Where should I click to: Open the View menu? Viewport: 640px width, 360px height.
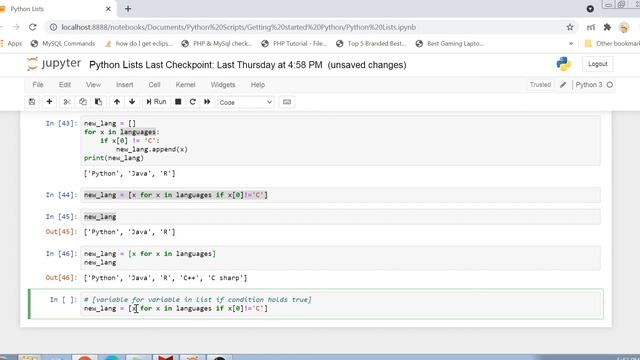point(93,85)
